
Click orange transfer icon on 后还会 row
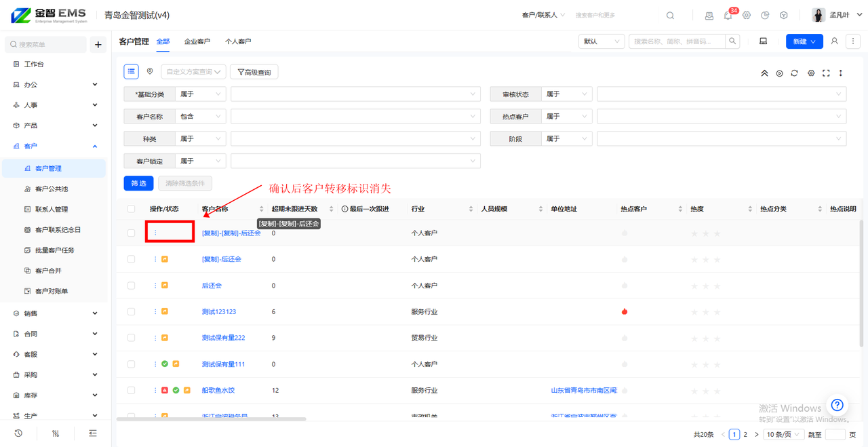165,286
